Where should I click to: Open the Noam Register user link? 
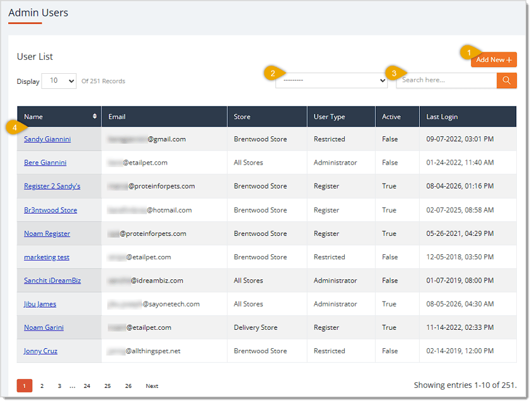pyautogui.click(x=47, y=233)
